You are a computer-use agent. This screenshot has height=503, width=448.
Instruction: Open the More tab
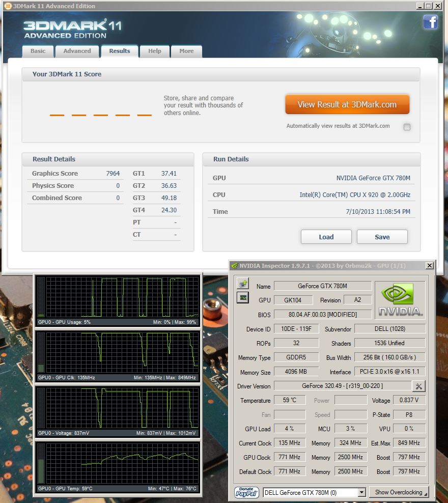click(186, 51)
